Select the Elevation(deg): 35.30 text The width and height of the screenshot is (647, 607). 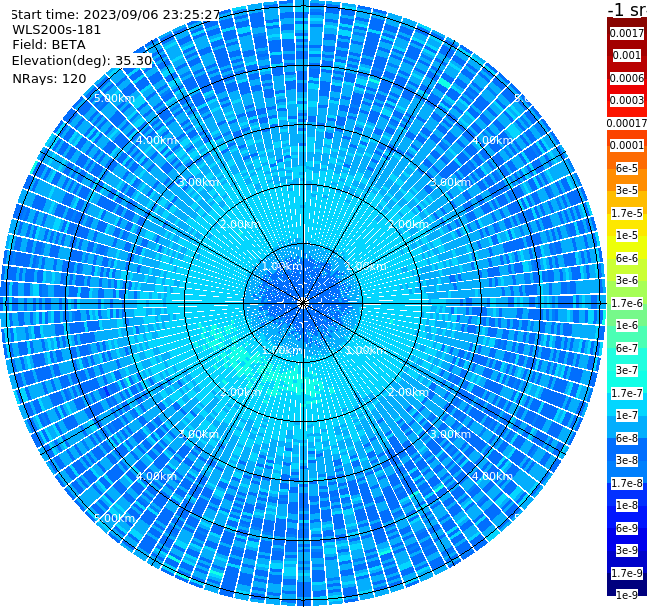point(82,61)
